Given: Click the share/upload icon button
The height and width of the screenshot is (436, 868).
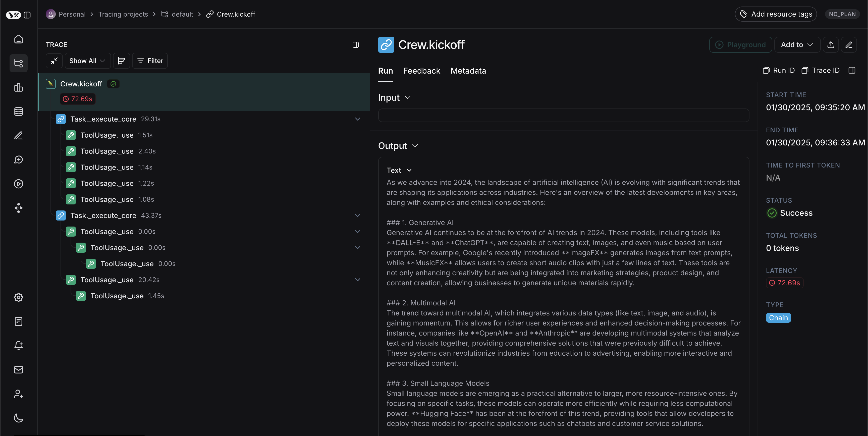Looking at the screenshot, I should pos(831,45).
